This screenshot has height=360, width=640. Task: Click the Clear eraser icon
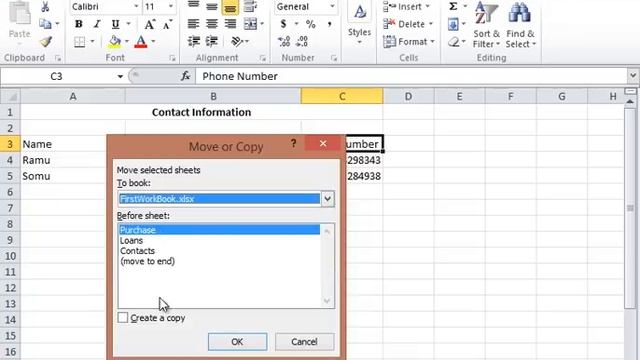pyautogui.click(x=453, y=42)
